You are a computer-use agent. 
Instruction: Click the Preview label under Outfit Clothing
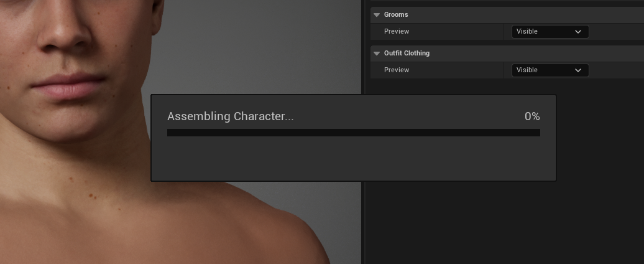pos(397,70)
